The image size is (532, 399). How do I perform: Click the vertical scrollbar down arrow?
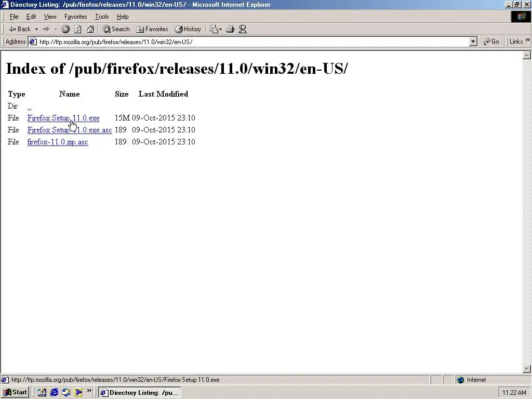tap(527, 368)
